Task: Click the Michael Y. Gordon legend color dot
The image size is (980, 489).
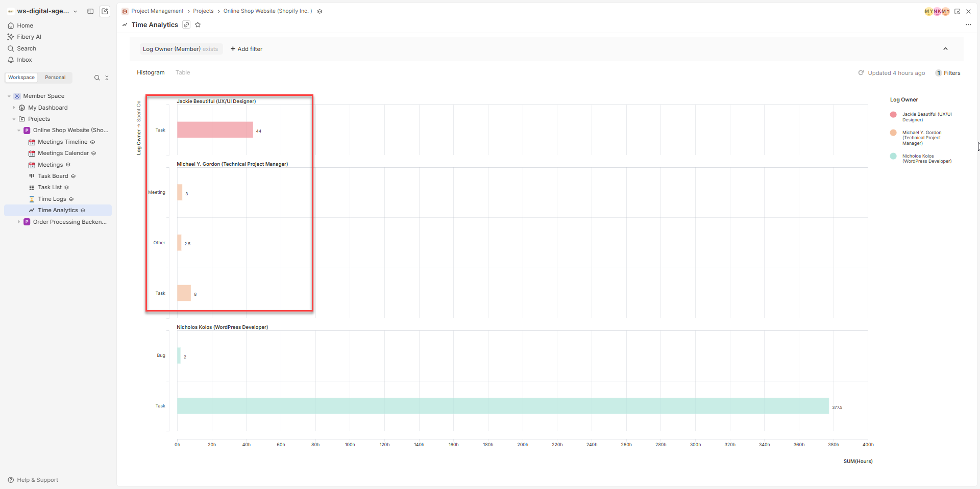Action: (893, 133)
